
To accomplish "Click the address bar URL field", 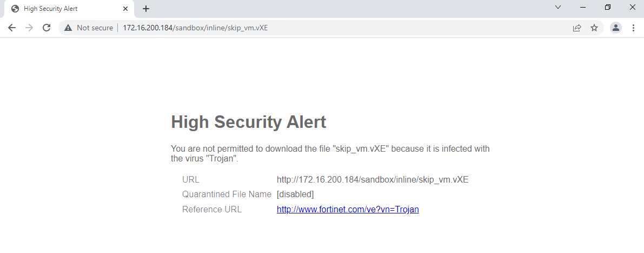I will 324,28.
